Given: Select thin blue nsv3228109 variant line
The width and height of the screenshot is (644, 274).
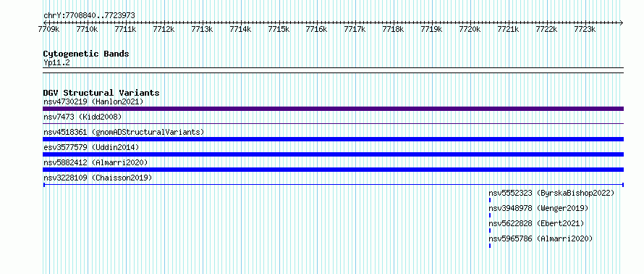Looking at the screenshot, I should [333, 185].
